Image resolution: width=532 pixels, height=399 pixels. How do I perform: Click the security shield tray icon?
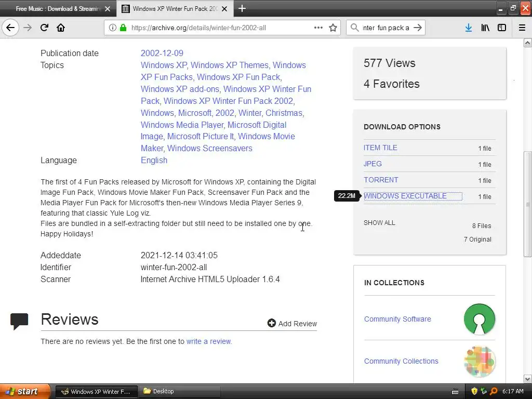474,391
